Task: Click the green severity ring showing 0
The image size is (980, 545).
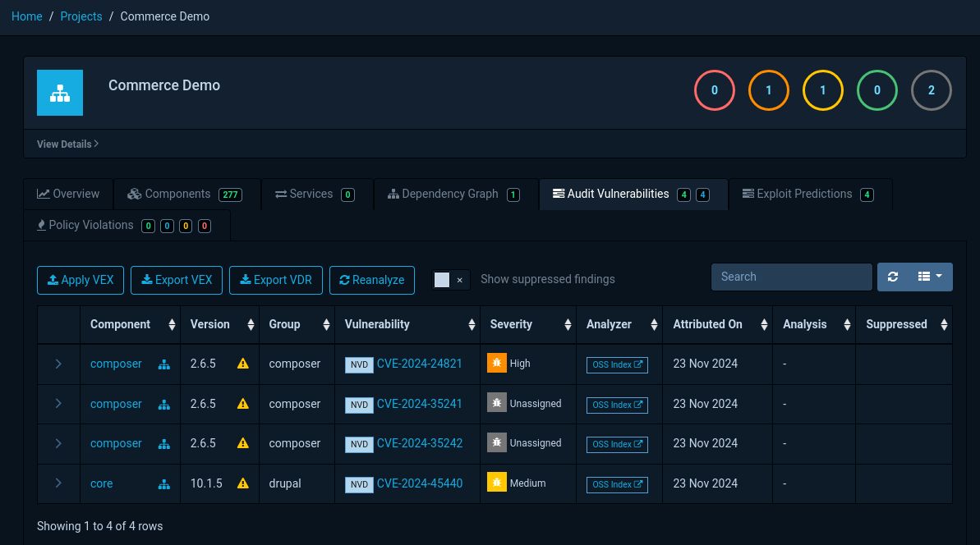Action: click(x=876, y=90)
